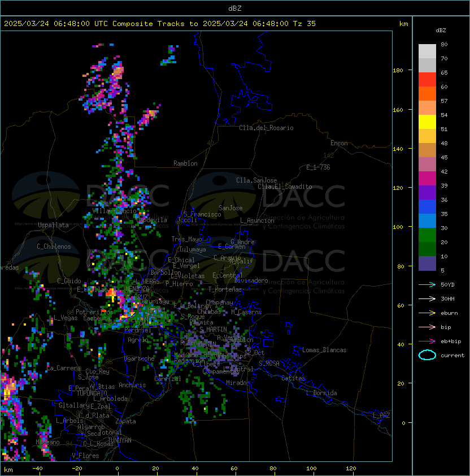Click the 'Anchoris' place label

coord(132,385)
